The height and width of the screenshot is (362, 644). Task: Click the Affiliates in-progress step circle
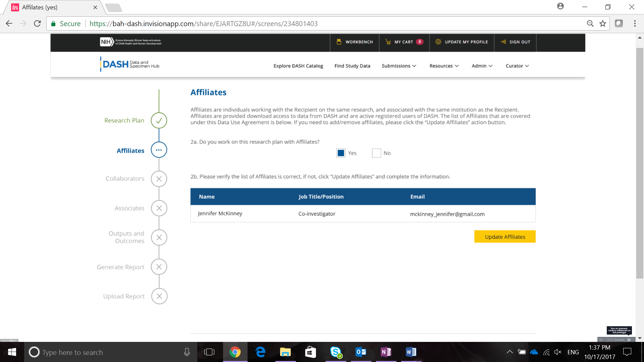(x=159, y=150)
